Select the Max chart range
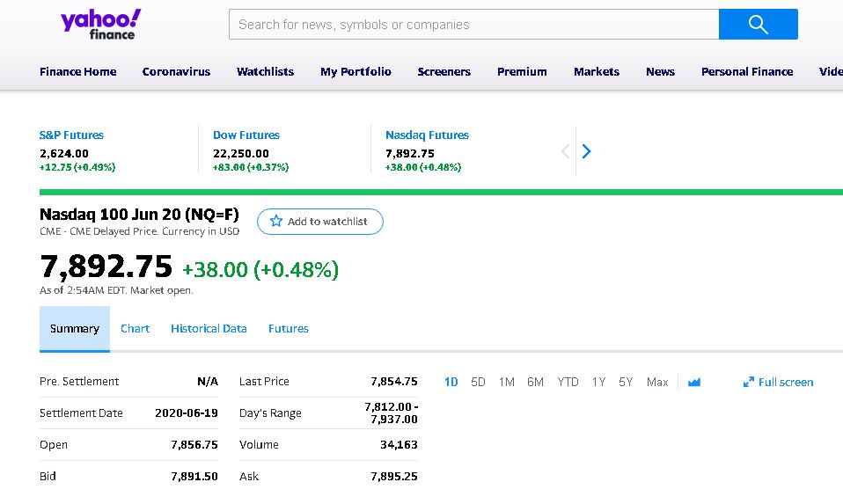The width and height of the screenshot is (843, 504). coord(657,382)
